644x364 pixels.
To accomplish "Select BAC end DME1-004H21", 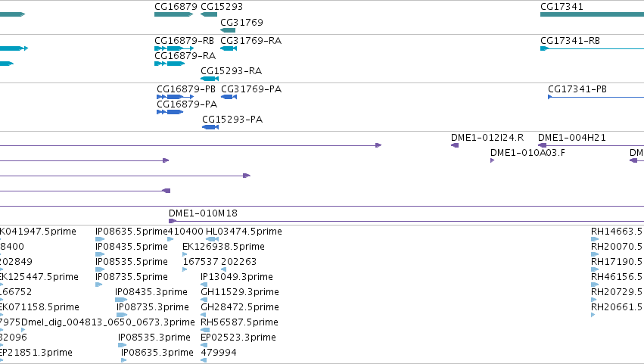I will pos(591,145).
